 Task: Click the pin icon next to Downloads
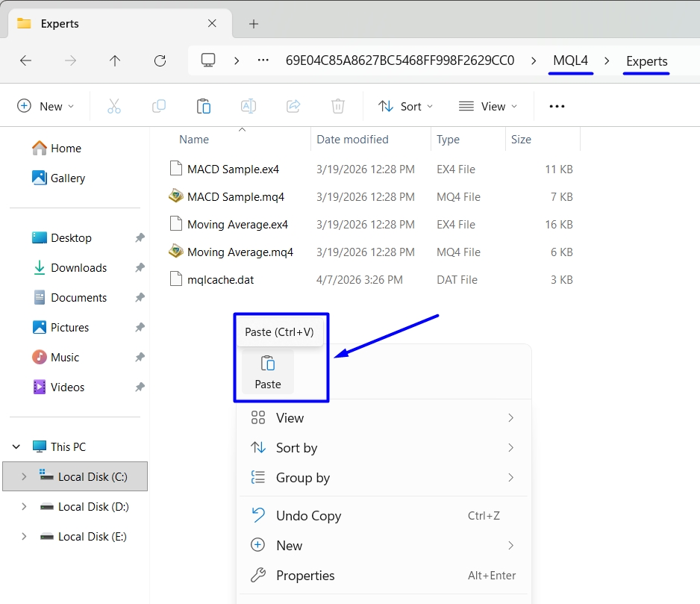pyautogui.click(x=140, y=267)
